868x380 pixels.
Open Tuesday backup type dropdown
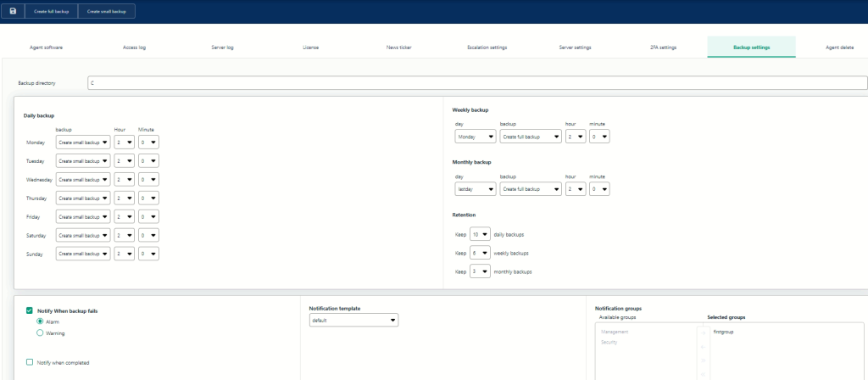pyautogui.click(x=83, y=161)
